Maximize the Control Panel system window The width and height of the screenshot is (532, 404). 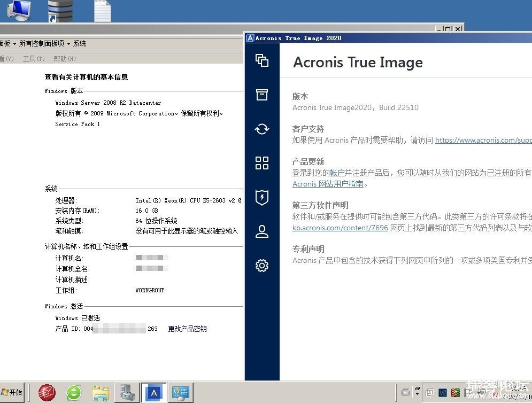coord(448,29)
